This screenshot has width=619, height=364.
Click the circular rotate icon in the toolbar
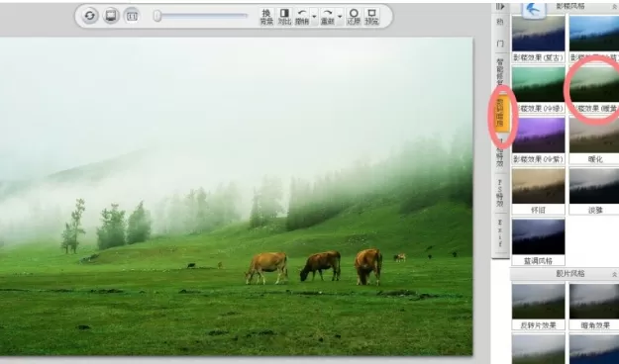[90, 16]
